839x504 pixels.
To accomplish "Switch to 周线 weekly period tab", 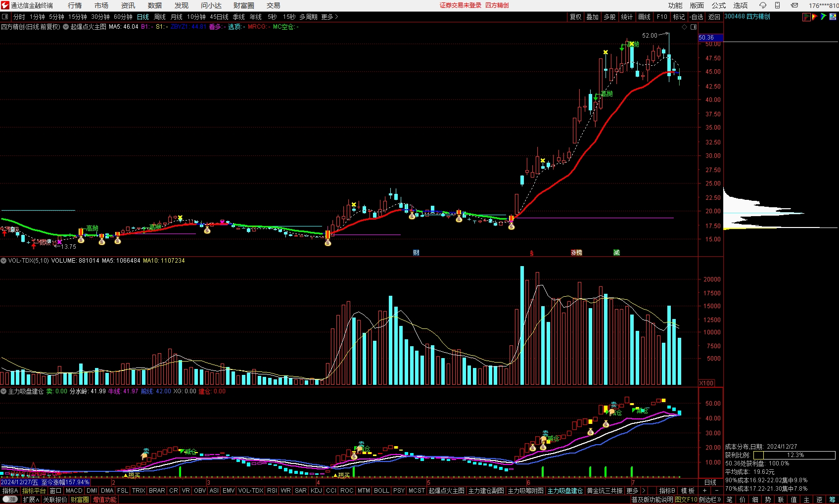I will [160, 17].
